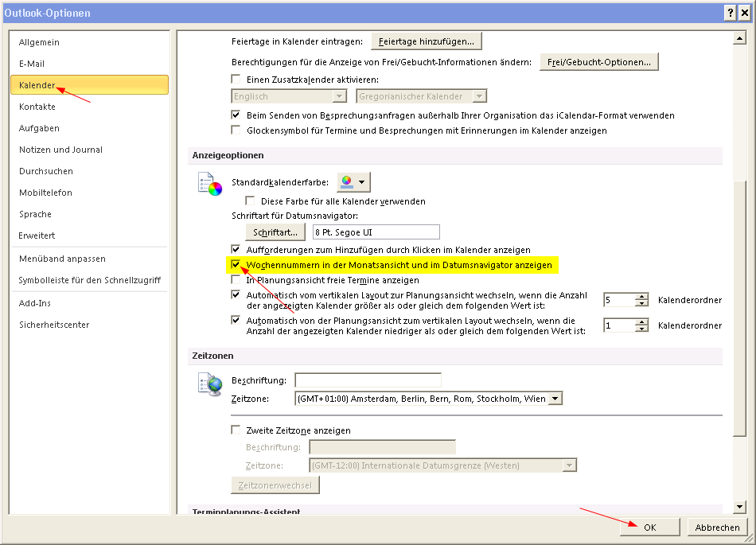Click the vertical scrollbar thumb
Viewport: 756px width, 545px height.
coord(739,309)
